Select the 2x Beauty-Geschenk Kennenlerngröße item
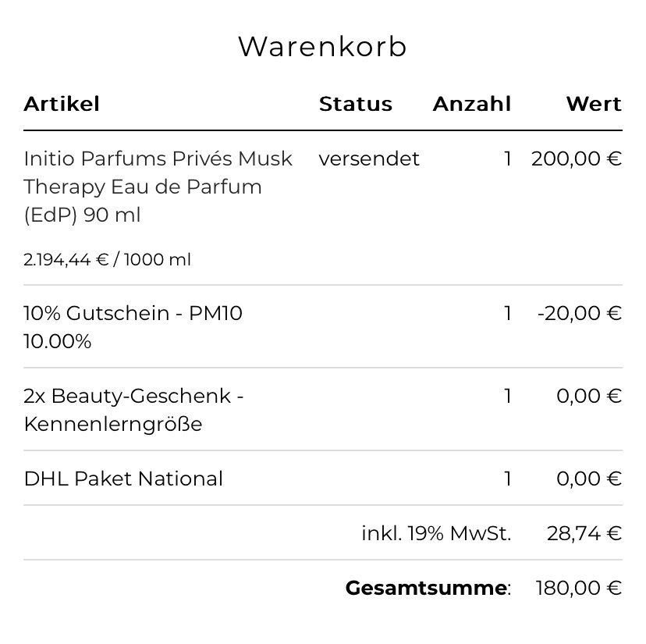The image size is (646, 644). click(133, 410)
